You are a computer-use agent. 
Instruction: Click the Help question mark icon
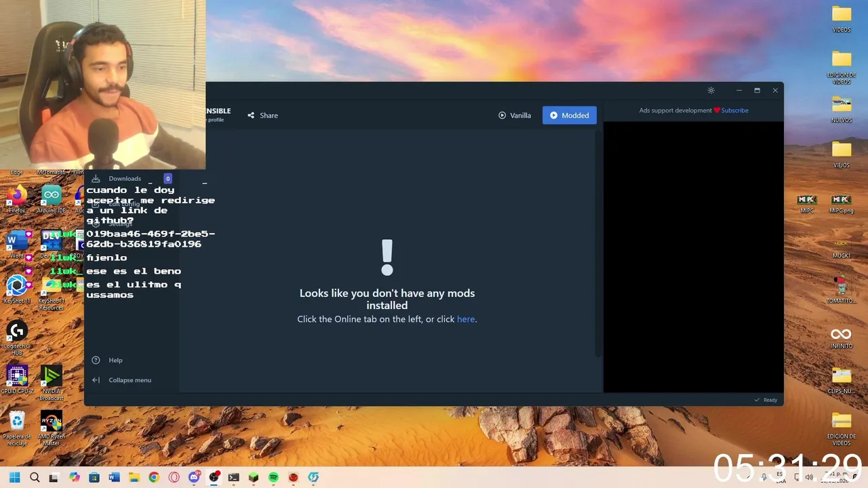point(96,361)
